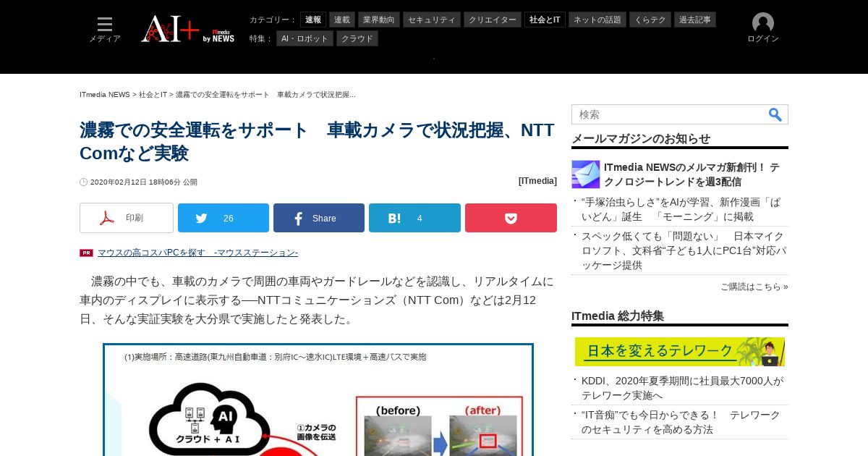Select the くらテク category tab

(650, 20)
